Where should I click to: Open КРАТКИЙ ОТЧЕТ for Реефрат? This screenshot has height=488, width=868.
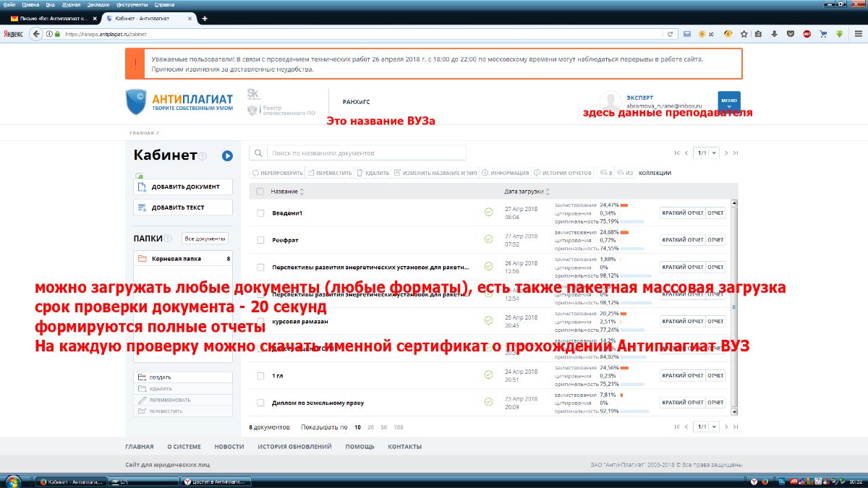(684, 239)
